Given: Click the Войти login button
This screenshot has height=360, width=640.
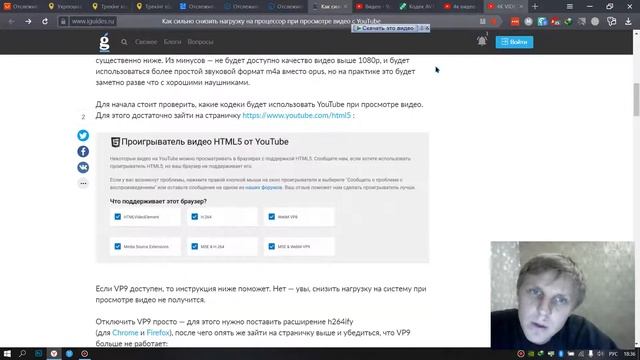Looking at the screenshot, I should tap(514, 42).
